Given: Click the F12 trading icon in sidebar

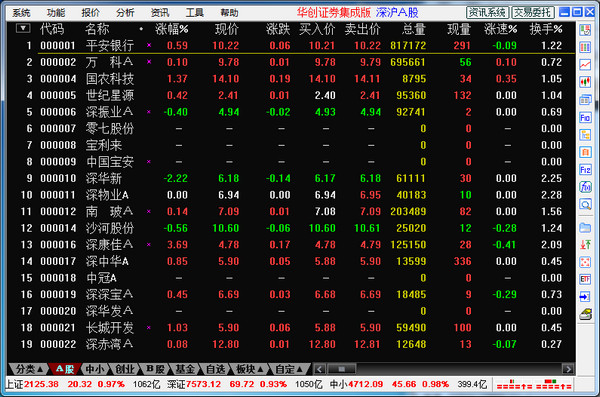Looking at the screenshot, I should [585, 169].
